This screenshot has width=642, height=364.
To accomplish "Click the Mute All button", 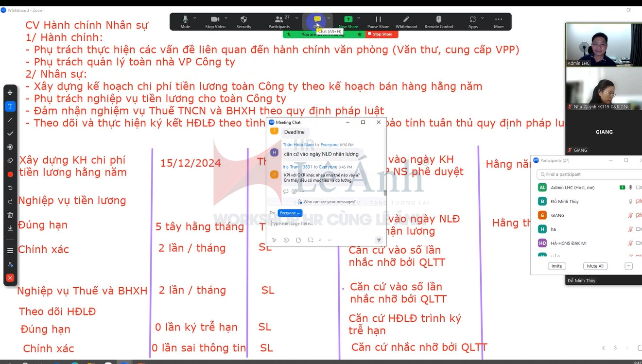I will pyautogui.click(x=595, y=266).
